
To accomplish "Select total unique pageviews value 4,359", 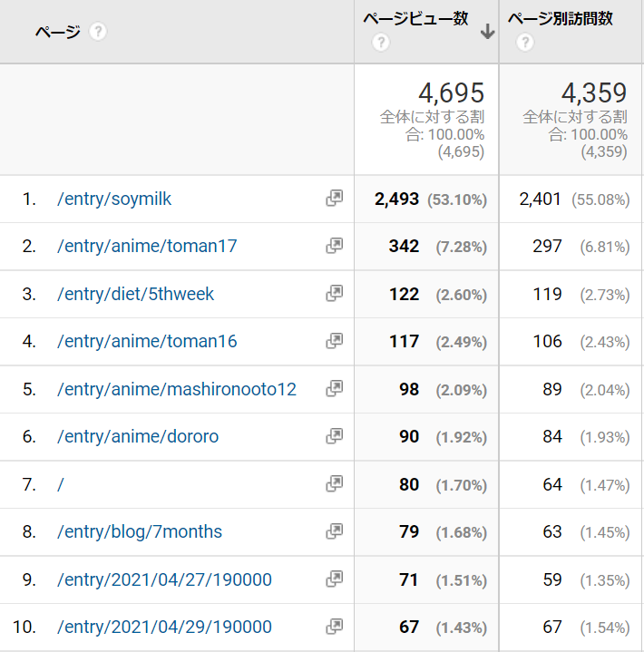I will point(594,92).
